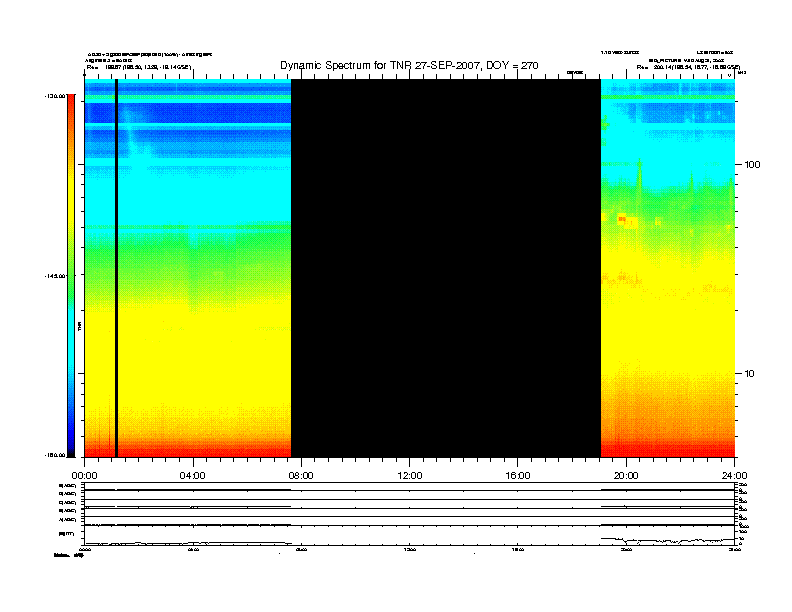Click the 24:00 time axis label
The height and width of the screenshot is (612, 792).
tap(734, 476)
